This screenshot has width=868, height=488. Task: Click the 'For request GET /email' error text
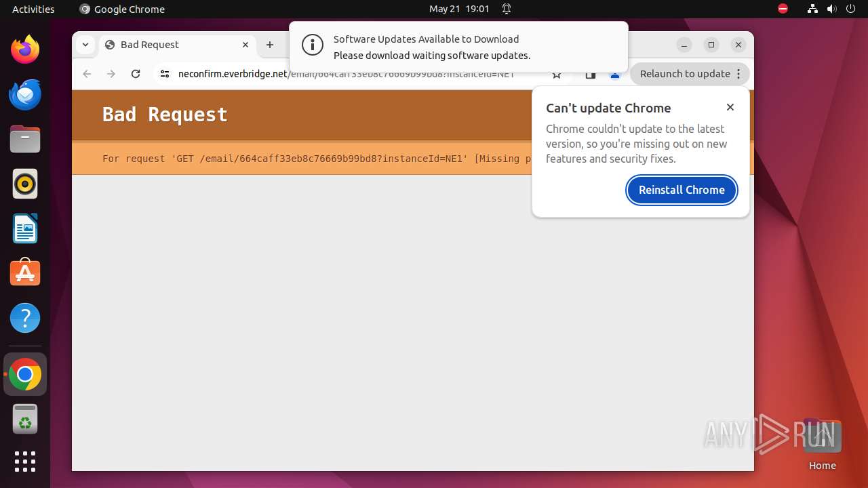click(317, 159)
